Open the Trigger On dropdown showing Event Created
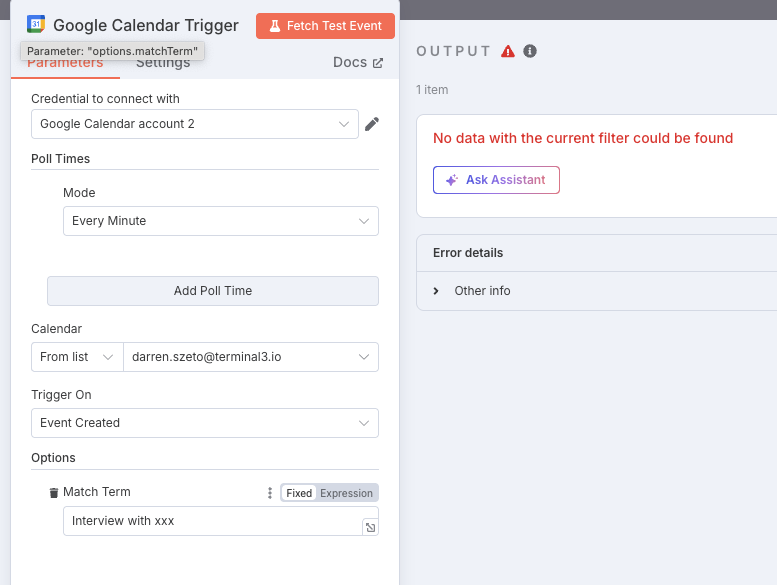777x585 pixels. point(204,423)
